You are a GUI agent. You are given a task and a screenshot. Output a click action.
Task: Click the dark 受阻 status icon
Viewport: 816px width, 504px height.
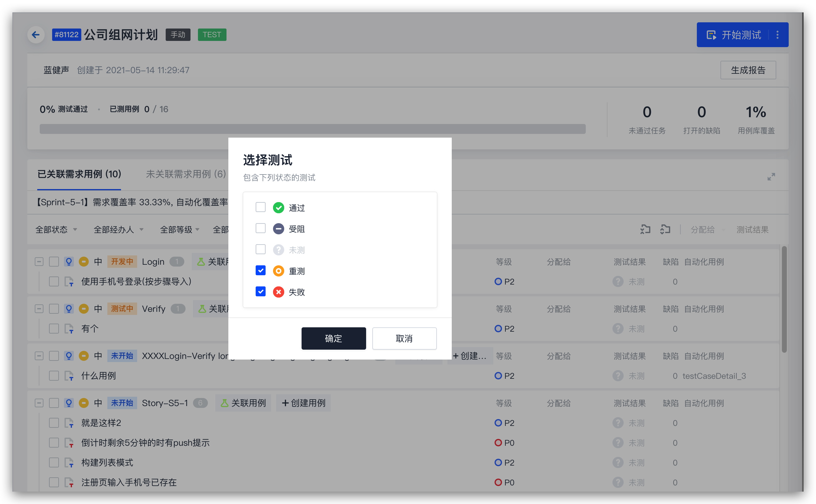click(x=279, y=229)
